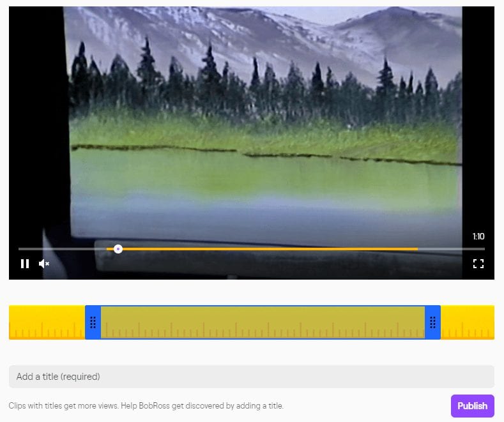Publish the clip

(472, 406)
